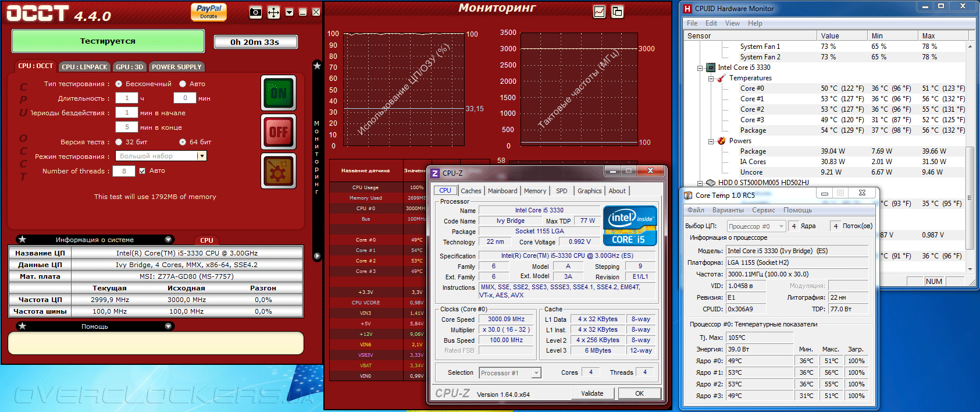Open the Сервис menu in Core Temp
Screen dimensions: 980x412
(764, 210)
